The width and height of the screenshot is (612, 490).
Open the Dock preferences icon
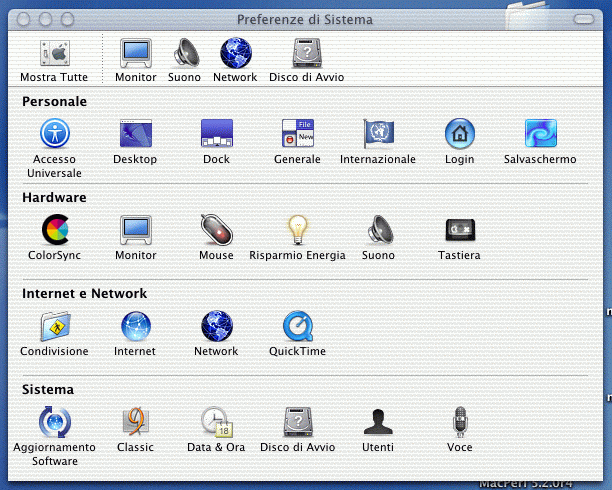pyautogui.click(x=217, y=133)
